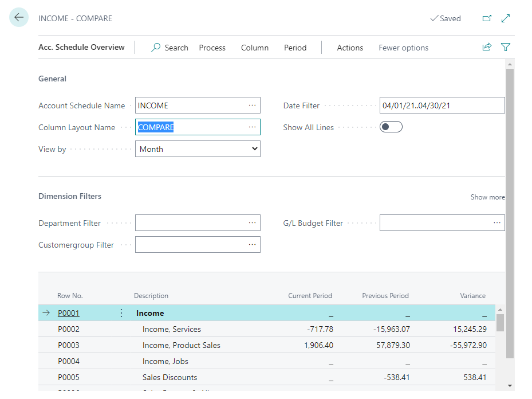Click Fewer options
This screenshot has width=532, height=399.
(x=403, y=48)
